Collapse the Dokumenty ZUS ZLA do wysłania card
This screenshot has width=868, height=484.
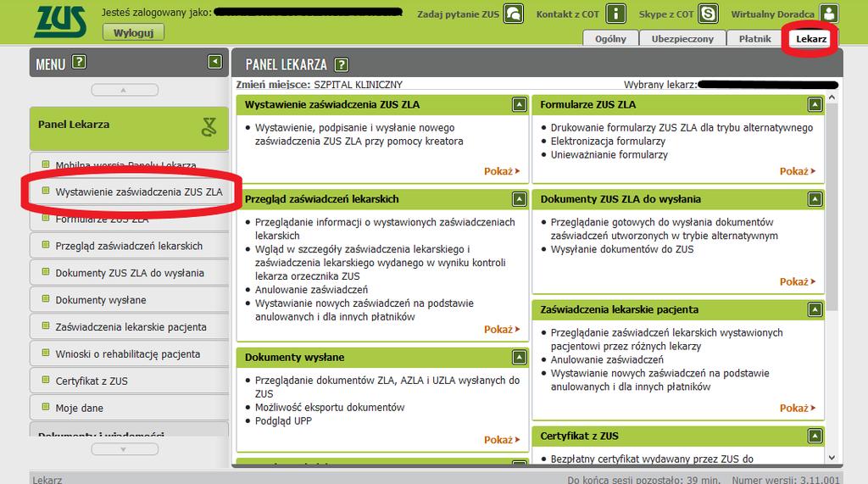coord(815,199)
